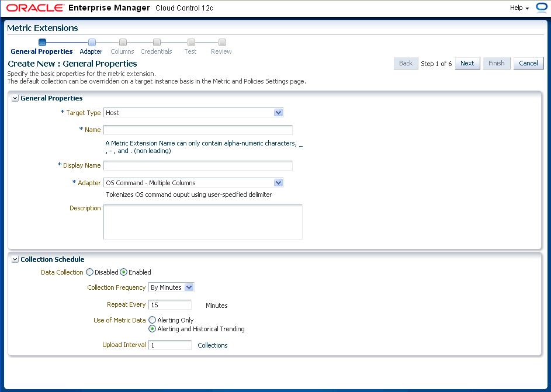
Task: Click the General Properties train step marker
Action: pyautogui.click(x=42, y=43)
